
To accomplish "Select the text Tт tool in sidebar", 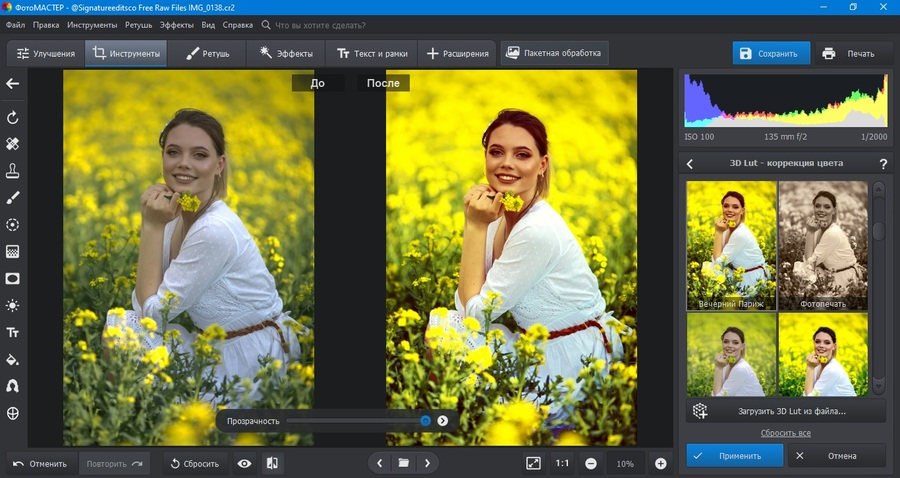I will (x=13, y=332).
